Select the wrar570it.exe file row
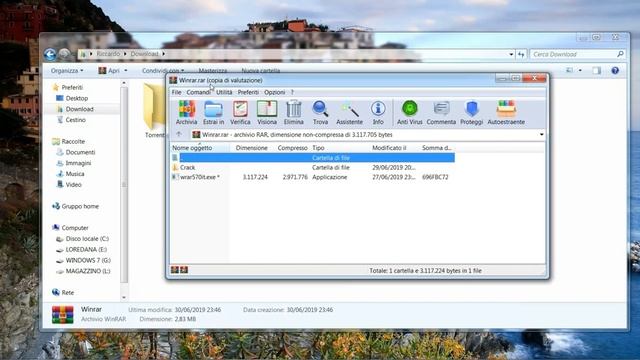Image resolution: width=640 pixels, height=360 pixels. pos(313,177)
